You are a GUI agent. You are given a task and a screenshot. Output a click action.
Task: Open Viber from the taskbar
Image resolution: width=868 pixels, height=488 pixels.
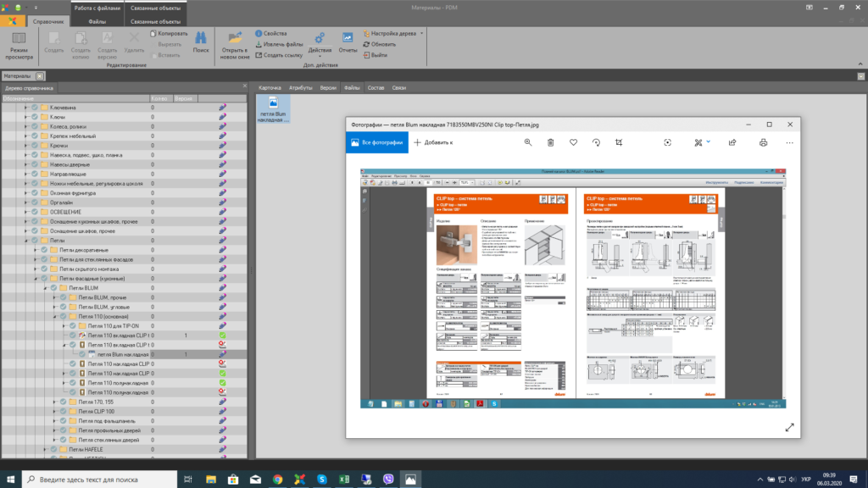[388, 480]
